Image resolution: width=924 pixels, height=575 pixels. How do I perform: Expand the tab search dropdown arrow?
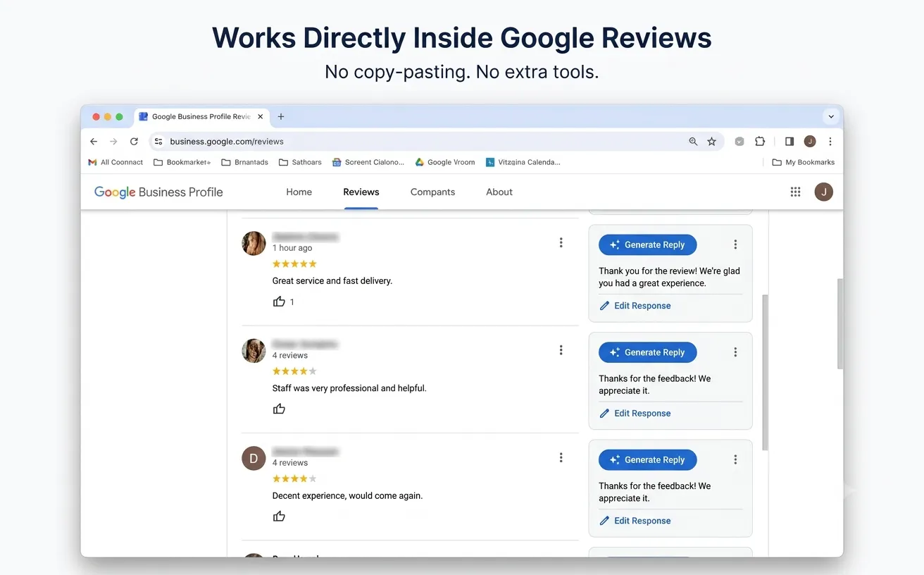pyautogui.click(x=831, y=117)
